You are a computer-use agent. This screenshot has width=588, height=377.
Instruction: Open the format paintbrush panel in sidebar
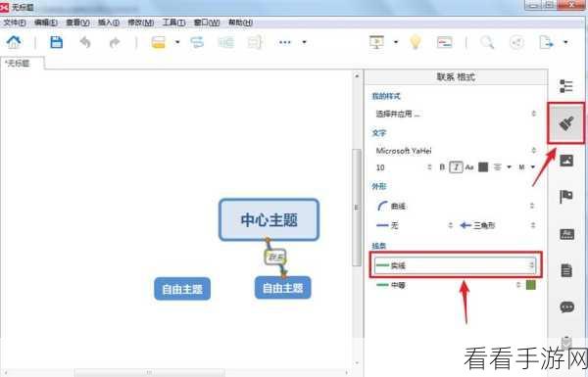click(x=566, y=123)
